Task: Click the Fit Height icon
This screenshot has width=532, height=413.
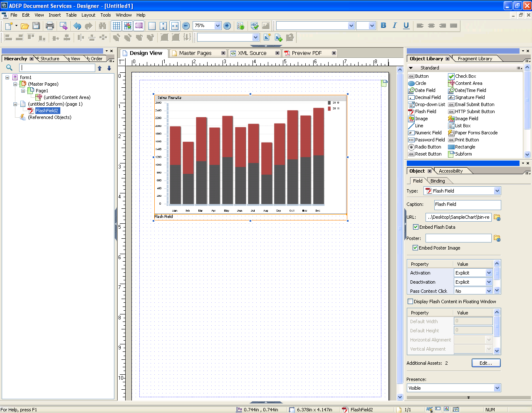Action: point(163,26)
